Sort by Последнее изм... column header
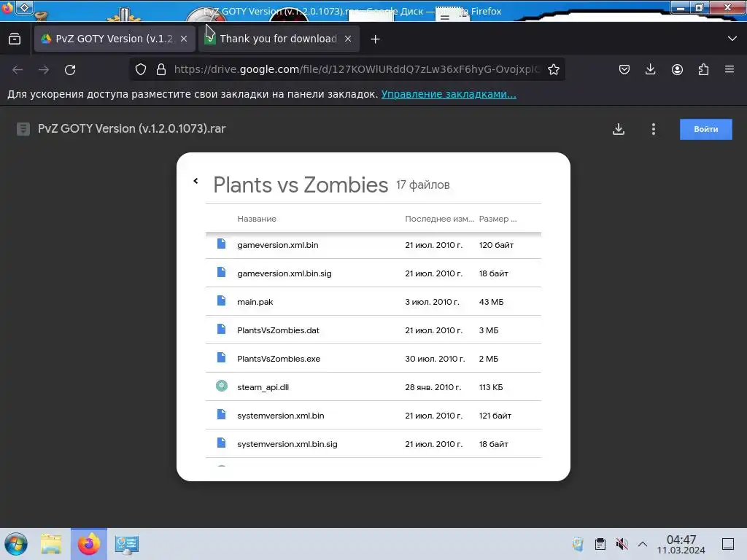747x560 pixels. tap(439, 219)
